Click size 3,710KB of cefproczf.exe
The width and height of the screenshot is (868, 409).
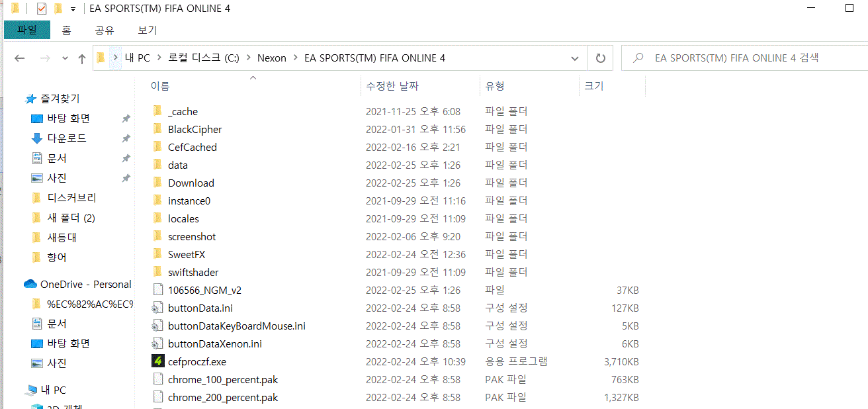click(621, 361)
